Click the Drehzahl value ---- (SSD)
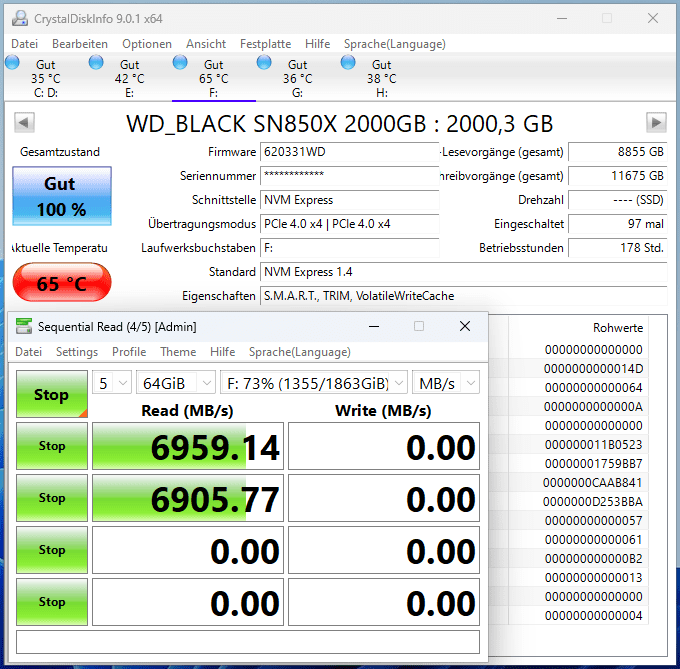This screenshot has height=669, width=680. 618,200
